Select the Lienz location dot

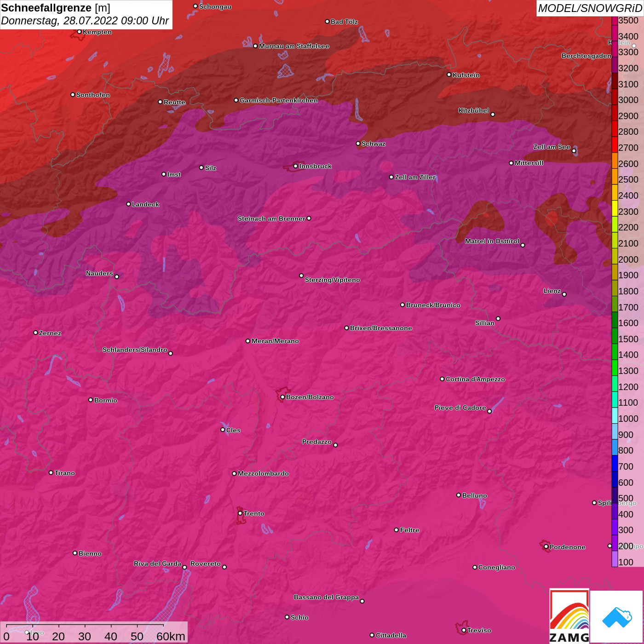[x=564, y=294]
